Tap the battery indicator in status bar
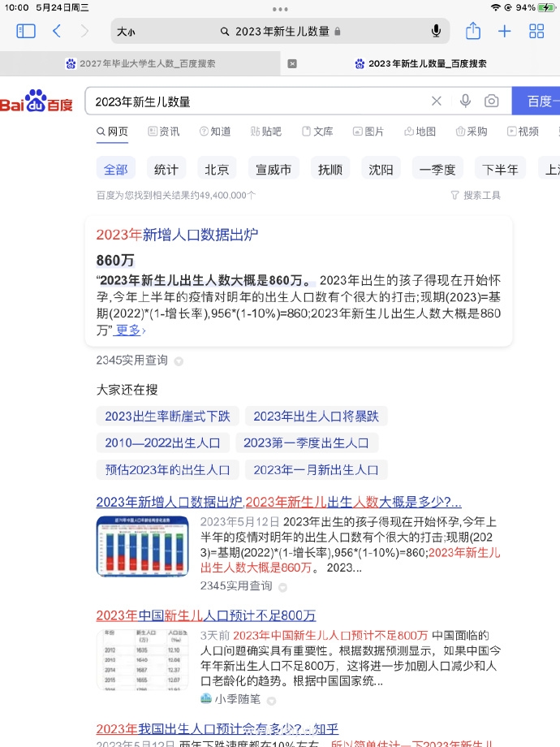Screen dimensions: 560x747 tap(545, 7)
